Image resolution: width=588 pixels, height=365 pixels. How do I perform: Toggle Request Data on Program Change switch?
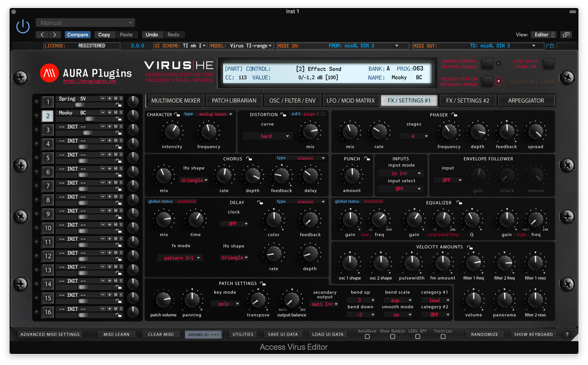(487, 81)
